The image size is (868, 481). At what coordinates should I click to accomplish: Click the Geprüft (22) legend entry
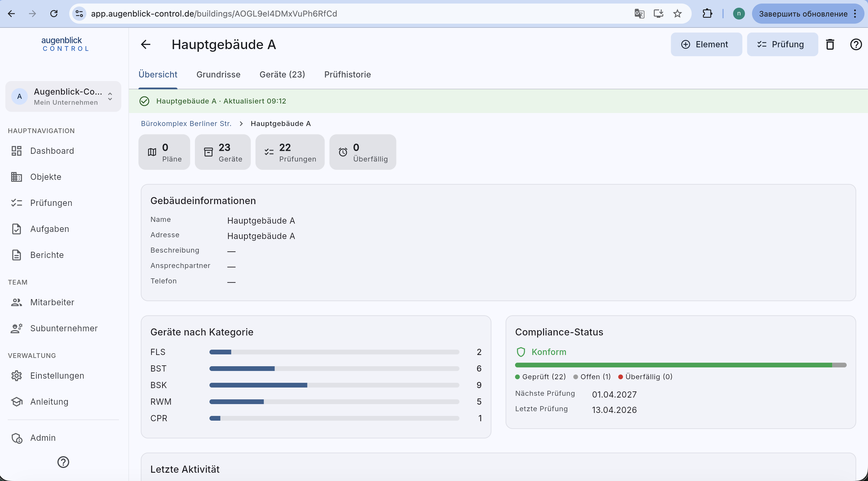[x=541, y=377]
